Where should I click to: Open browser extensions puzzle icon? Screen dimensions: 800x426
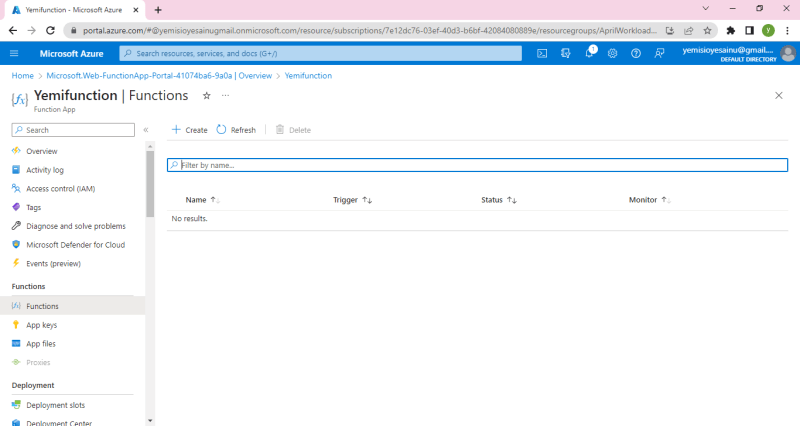(731, 31)
